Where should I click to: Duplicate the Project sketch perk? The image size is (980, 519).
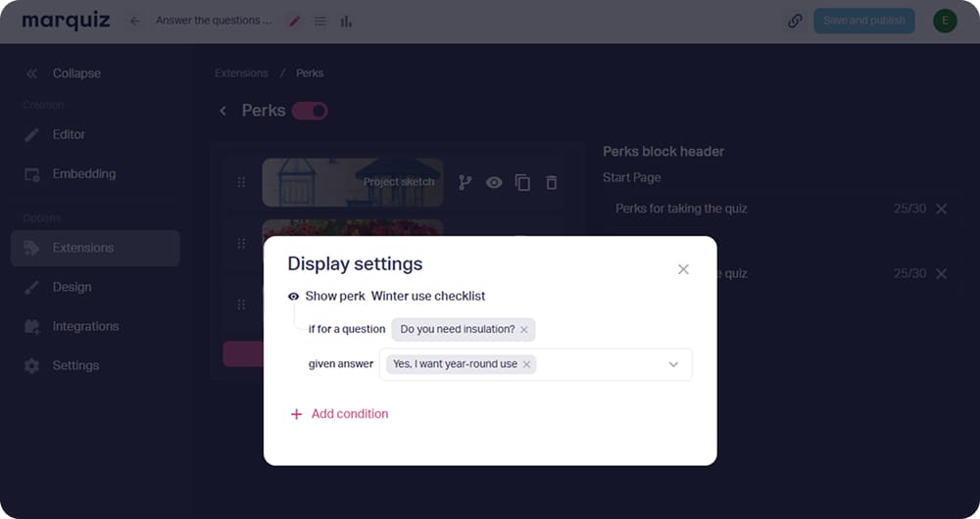[x=522, y=182]
